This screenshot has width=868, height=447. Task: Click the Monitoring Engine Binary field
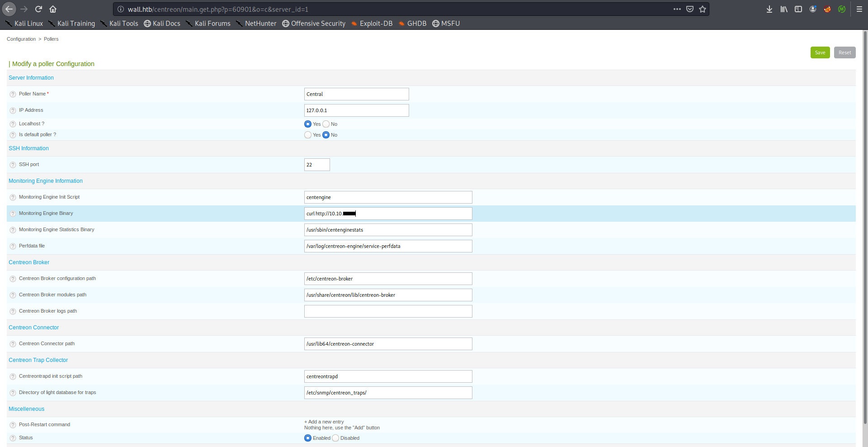(x=407, y=214)
